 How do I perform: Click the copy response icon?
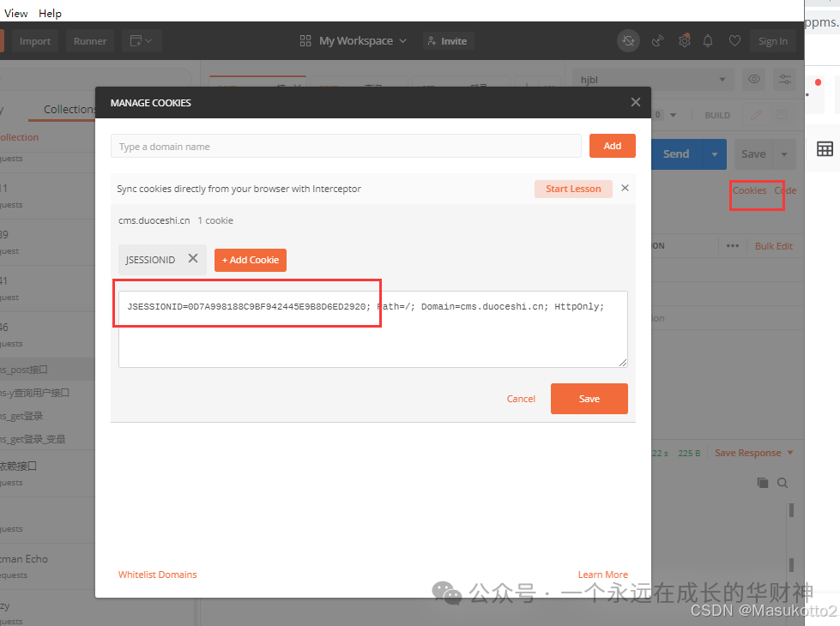(762, 483)
